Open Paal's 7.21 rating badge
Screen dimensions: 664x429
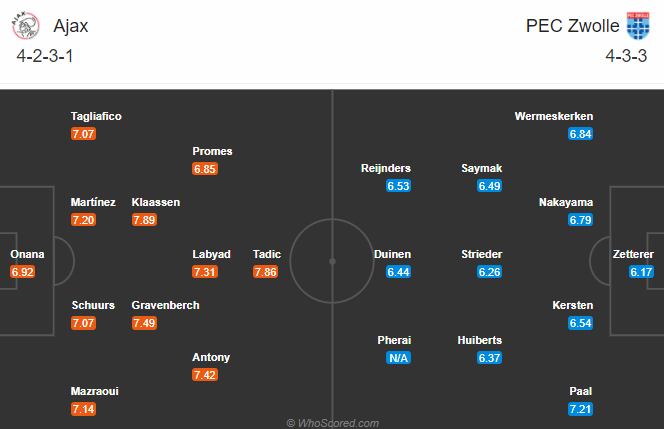tap(581, 409)
